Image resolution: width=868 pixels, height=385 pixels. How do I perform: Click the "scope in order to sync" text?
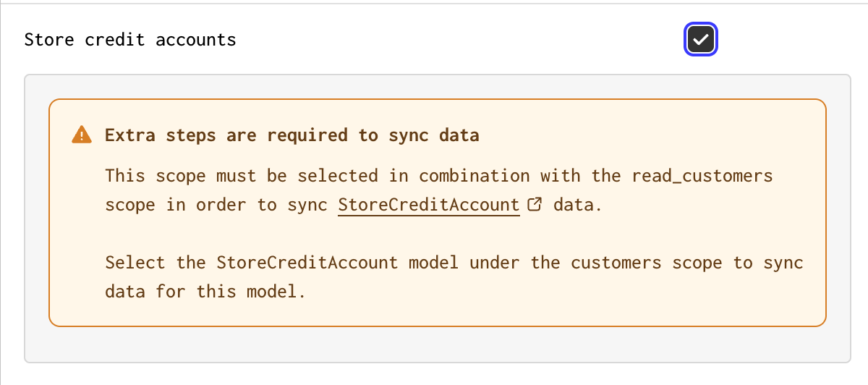point(216,205)
